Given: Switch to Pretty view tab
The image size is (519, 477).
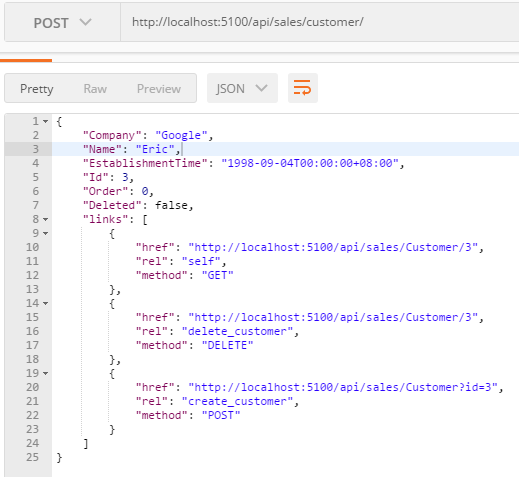Looking at the screenshot, I should pyautogui.click(x=37, y=89).
